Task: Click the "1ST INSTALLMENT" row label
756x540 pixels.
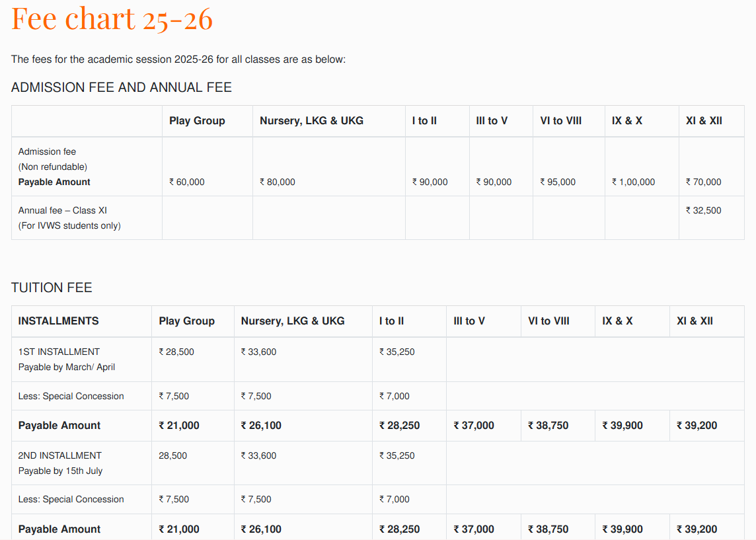Action: click(59, 352)
